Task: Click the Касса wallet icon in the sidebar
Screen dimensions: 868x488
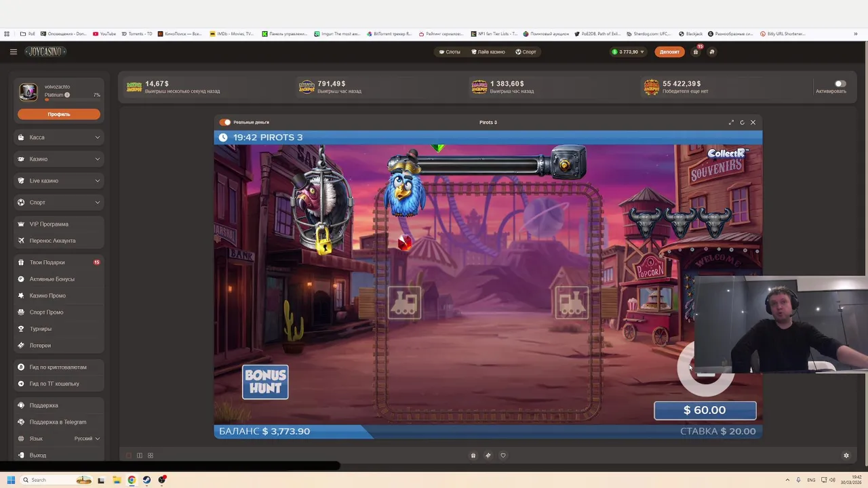Action: pyautogui.click(x=21, y=138)
